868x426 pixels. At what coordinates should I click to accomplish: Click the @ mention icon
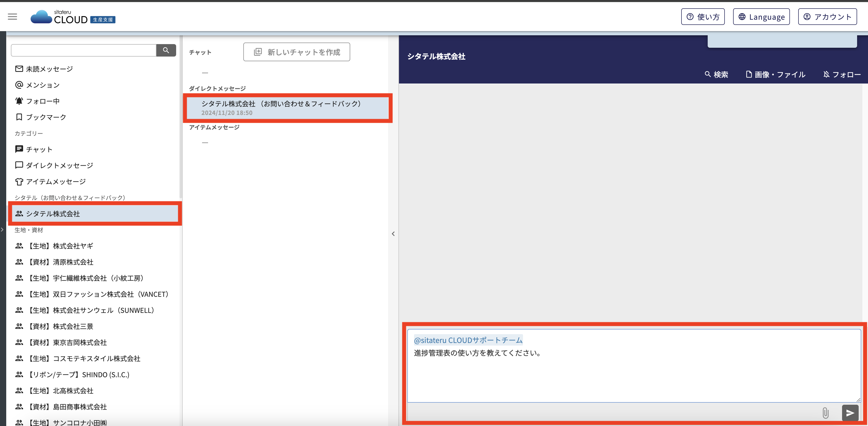[x=19, y=85]
